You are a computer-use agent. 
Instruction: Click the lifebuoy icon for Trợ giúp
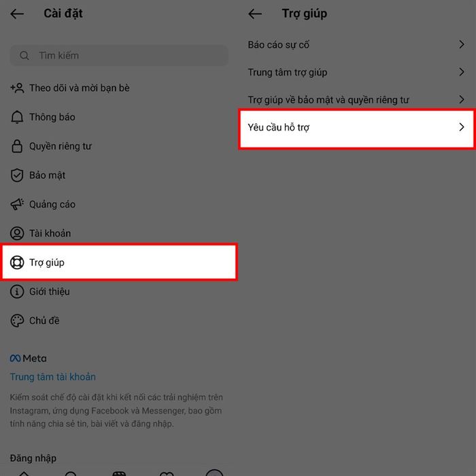click(x=17, y=262)
